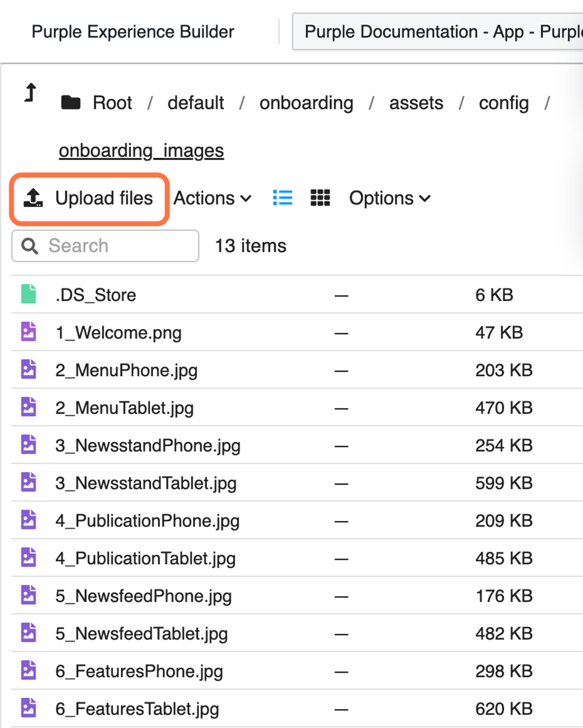Image resolution: width=583 pixels, height=728 pixels.
Task: Click Purple Experience Builder title
Action: pos(133,32)
